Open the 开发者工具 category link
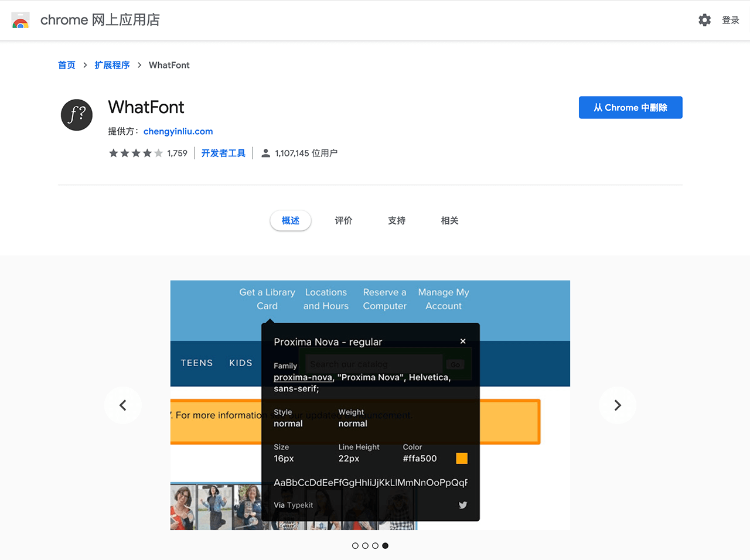 pyautogui.click(x=223, y=153)
